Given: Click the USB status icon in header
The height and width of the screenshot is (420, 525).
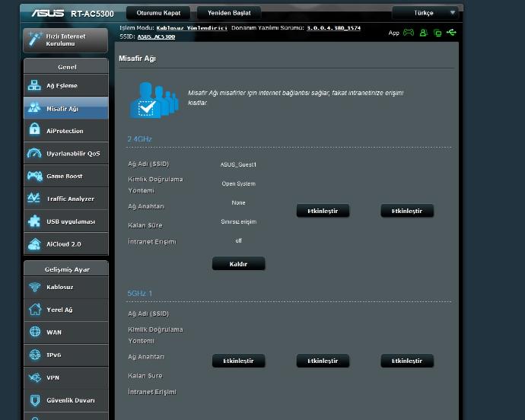Looking at the screenshot, I should 451,32.
